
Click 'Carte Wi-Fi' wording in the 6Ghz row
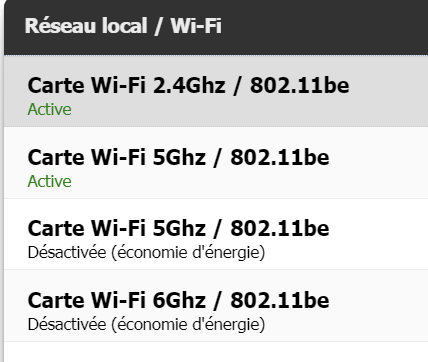pos(87,300)
